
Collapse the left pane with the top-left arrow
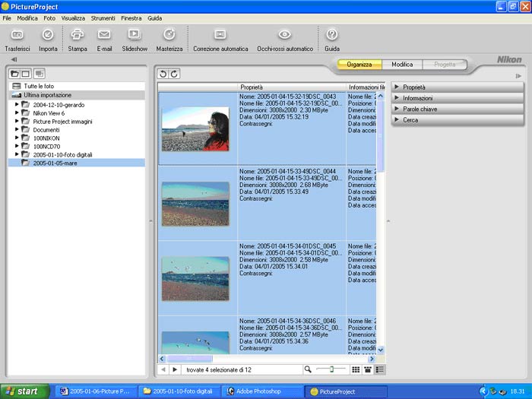pyautogui.click(x=14, y=59)
